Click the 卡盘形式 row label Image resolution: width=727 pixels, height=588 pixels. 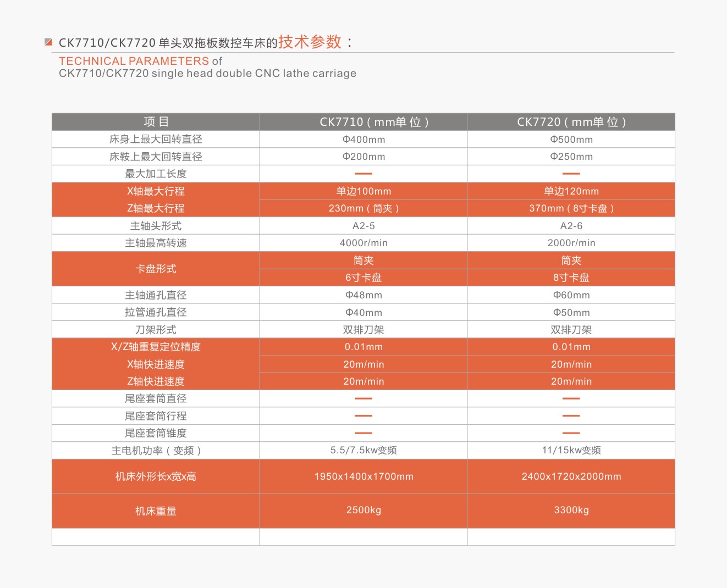pyautogui.click(x=156, y=269)
